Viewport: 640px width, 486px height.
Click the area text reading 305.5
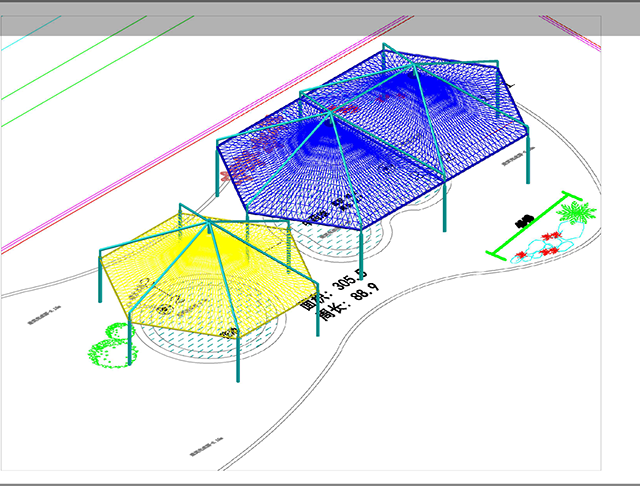click(333, 289)
